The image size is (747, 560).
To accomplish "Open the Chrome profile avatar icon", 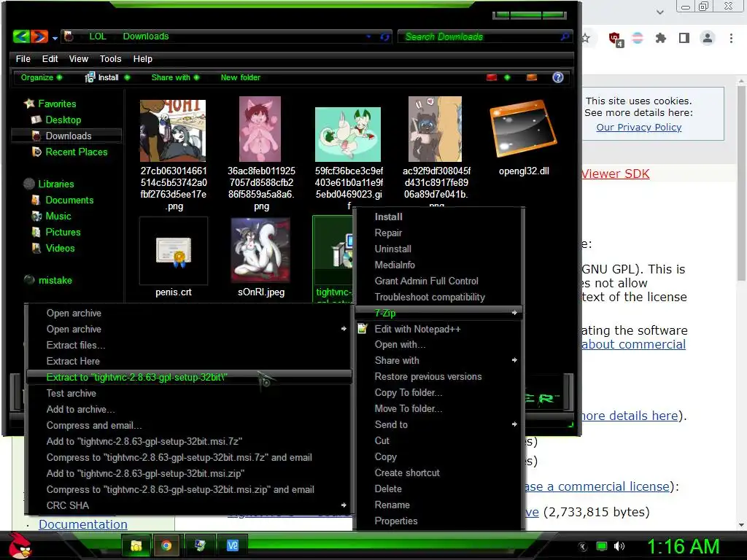I will (708, 38).
